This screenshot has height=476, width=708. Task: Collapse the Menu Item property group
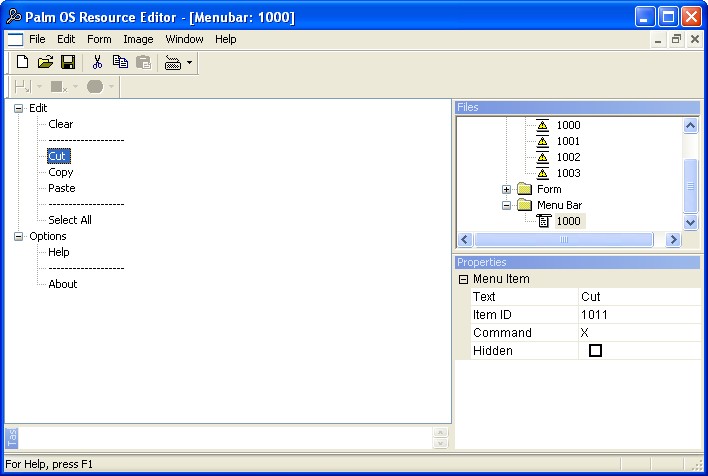[x=463, y=280]
